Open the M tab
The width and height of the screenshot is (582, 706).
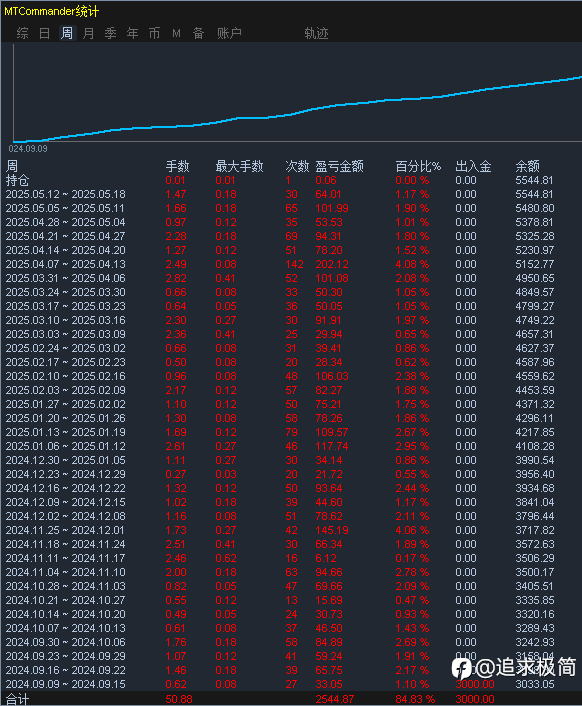pyautogui.click(x=176, y=33)
